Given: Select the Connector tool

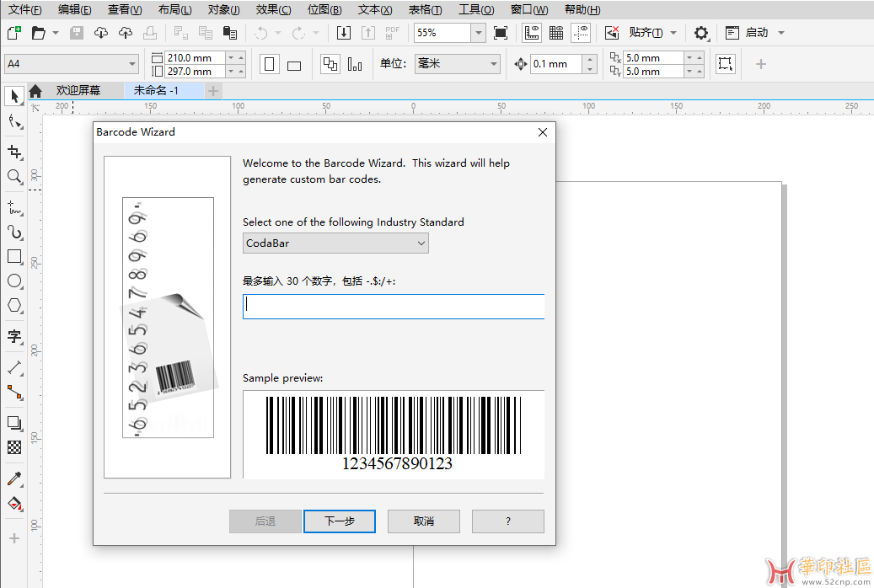Looking at the screenshot, I should pos(14,393).
